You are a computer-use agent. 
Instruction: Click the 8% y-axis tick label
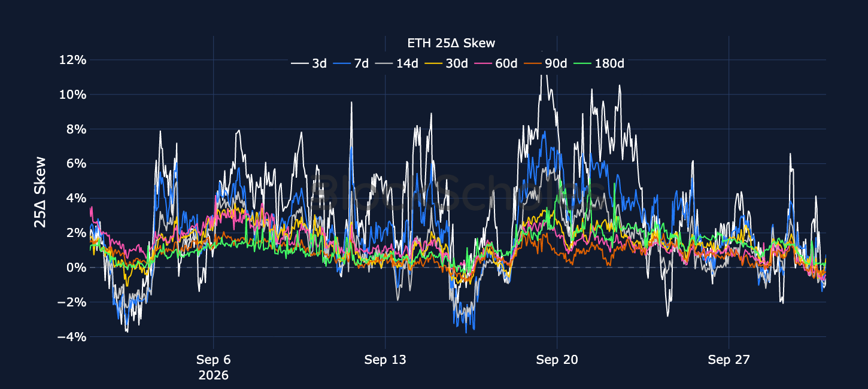[76, 129]
